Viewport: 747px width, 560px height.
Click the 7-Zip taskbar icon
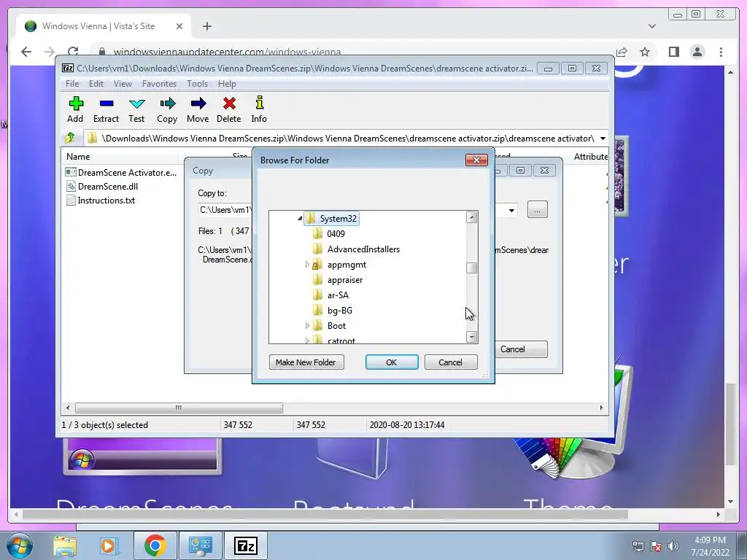point(246,545)
